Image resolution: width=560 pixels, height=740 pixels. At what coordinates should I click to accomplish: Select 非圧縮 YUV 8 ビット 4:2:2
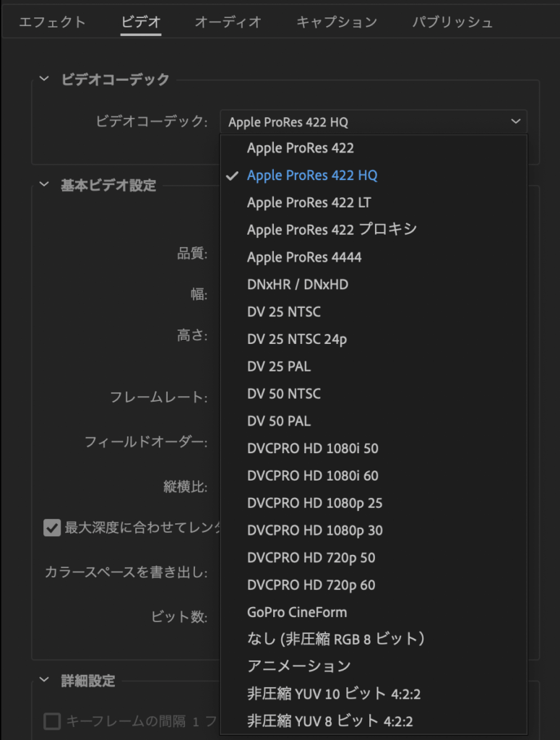pyautogui.click(x=374, y=722)
